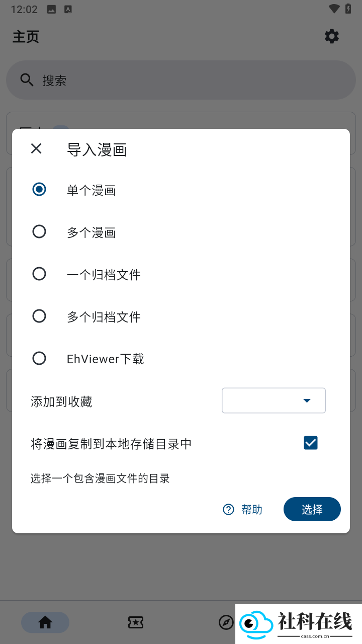362x644 pixels.
Task: Click the 选择 button
Action: click(312, 509)
